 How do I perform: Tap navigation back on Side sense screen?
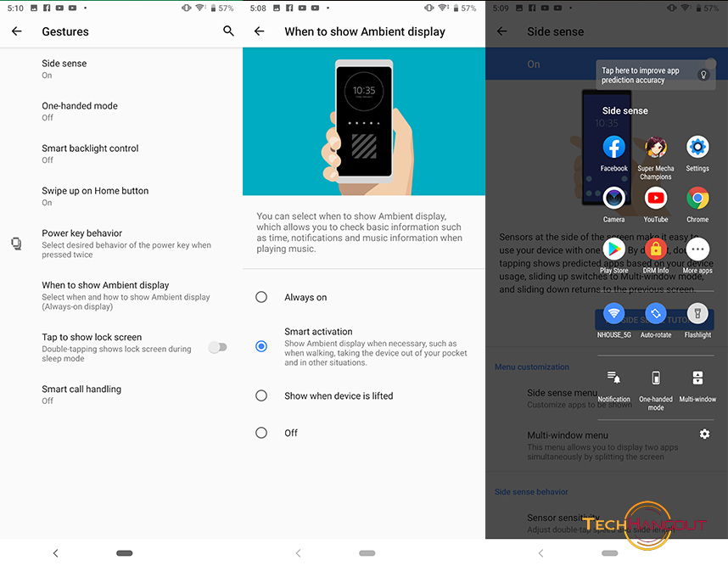click(x=540, y=553)
